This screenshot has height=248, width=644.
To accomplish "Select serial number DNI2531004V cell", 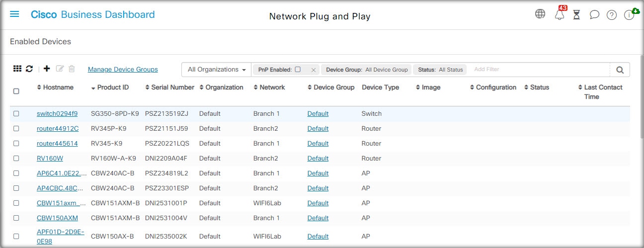I will click(166, 218).
